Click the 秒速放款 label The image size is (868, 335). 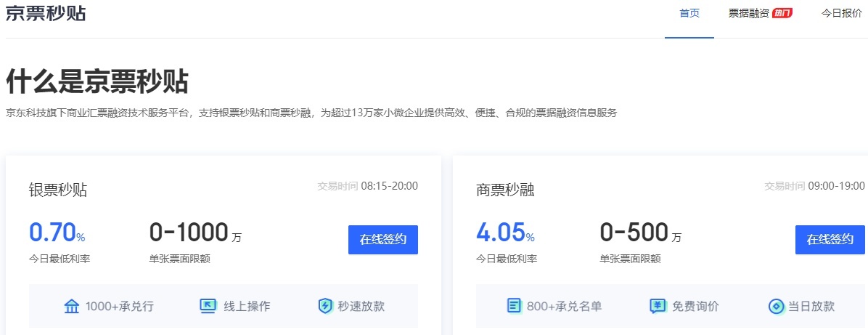[361, 306]
